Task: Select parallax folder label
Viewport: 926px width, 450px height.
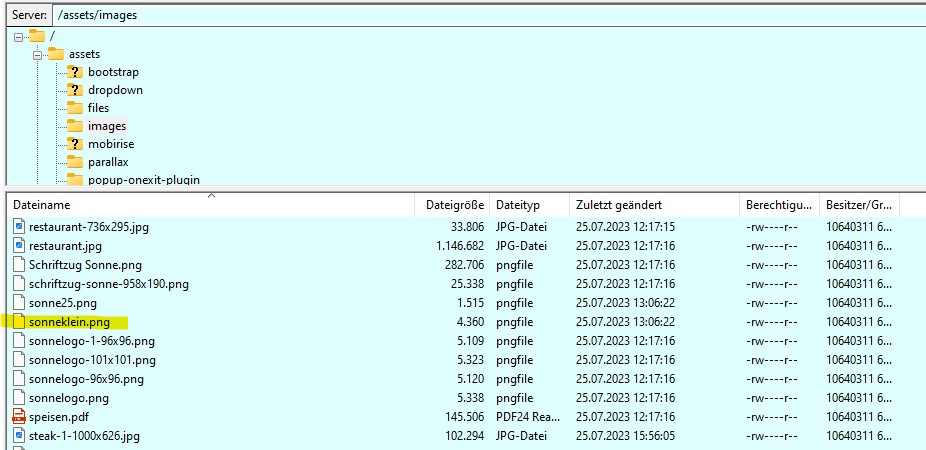Action: click(x=108, y=162)
